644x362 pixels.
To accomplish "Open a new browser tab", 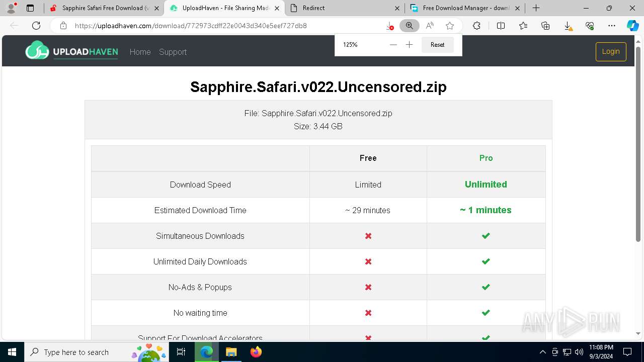I will pos(536,8).
